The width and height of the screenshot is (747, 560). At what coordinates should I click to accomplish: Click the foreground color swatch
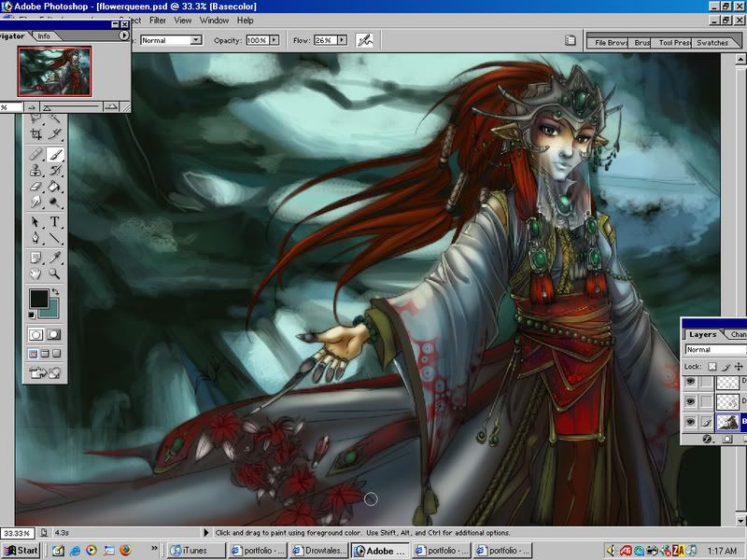pyautogui.click(x=38, y=299)
